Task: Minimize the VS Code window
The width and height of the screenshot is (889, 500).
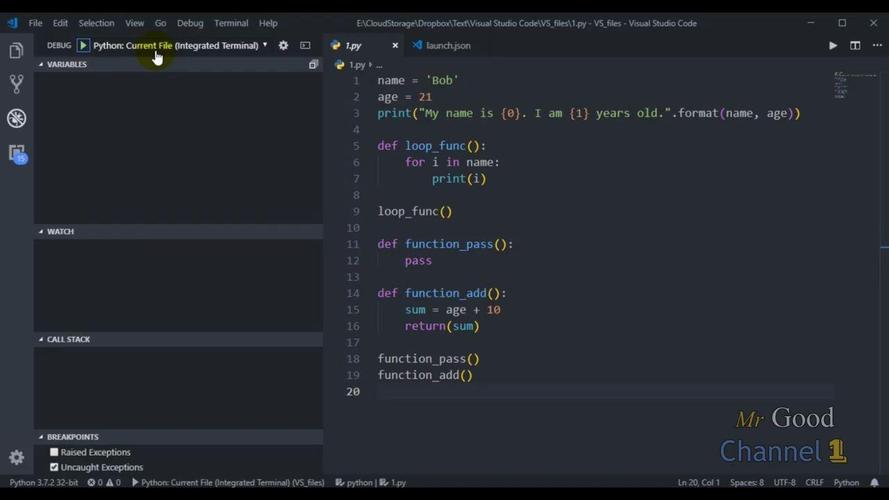Action: click(811, 23)
